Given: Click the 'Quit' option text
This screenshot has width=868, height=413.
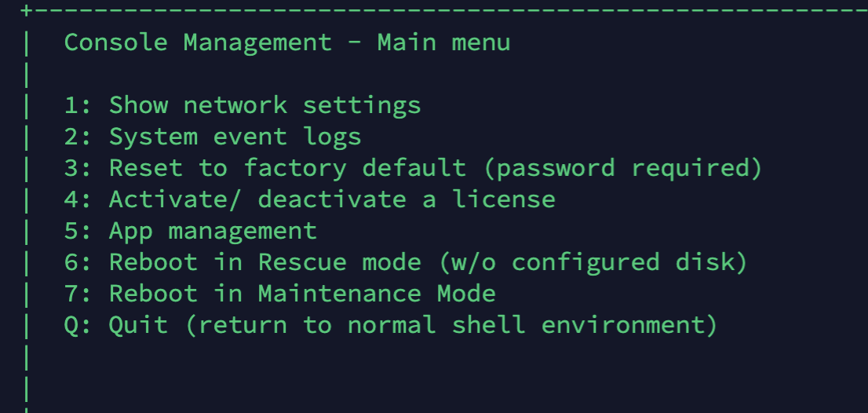Looking at the screenshot, I should tap(138, 325).
